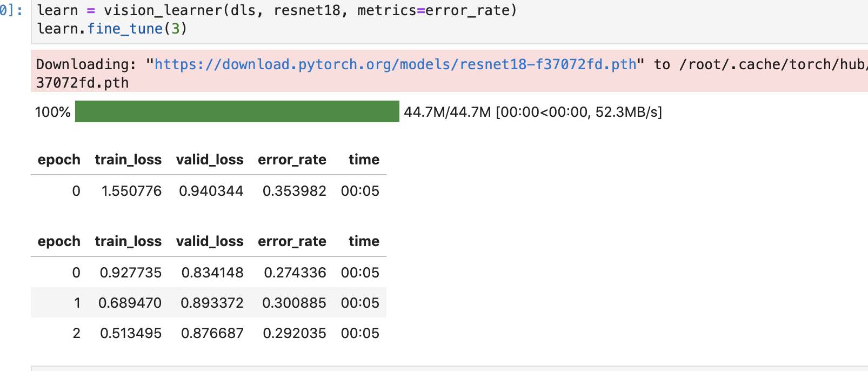The width and height of the screenshot is (868, 371).
Task: Click the green download progress bar
Action: tap(237, 111)
